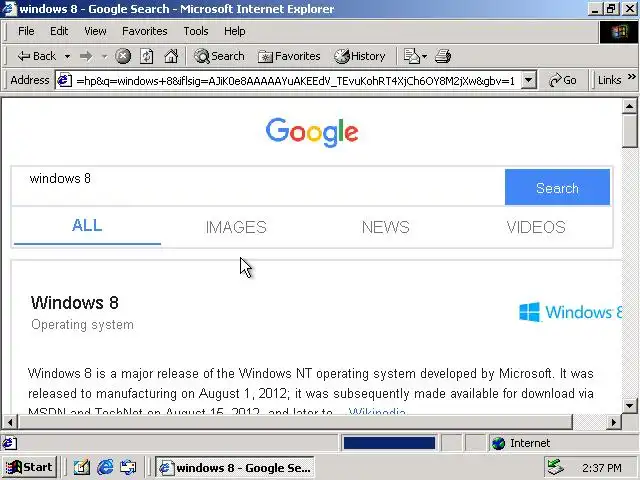Click the vertical scrollbar down arrow

(x=629, y=406)
